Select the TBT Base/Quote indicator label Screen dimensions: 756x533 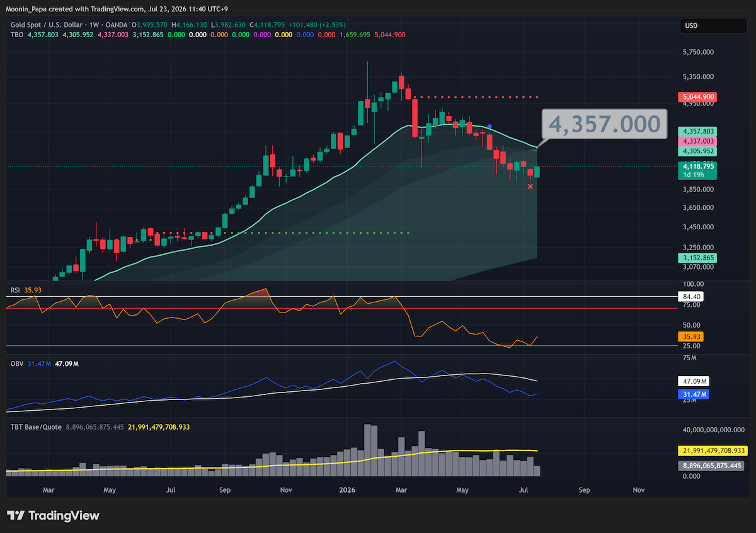[36, 427]
